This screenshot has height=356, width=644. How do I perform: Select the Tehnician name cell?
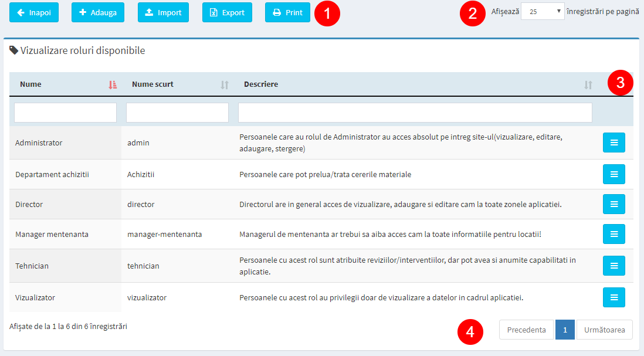point(65,266)
